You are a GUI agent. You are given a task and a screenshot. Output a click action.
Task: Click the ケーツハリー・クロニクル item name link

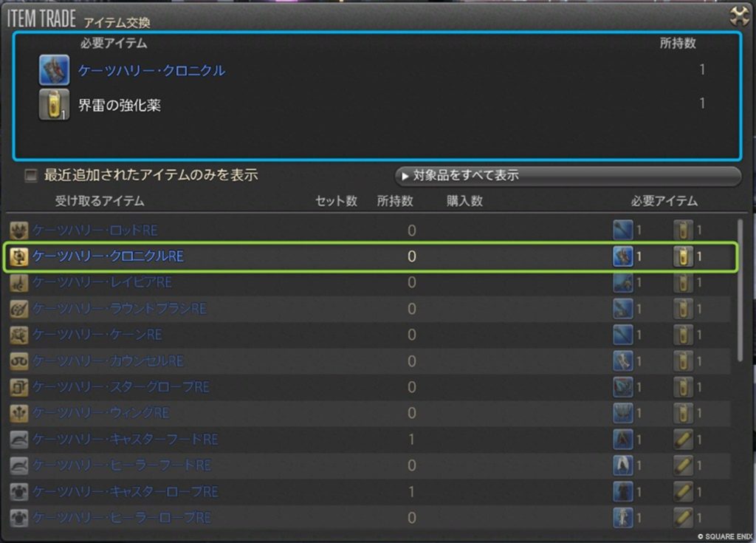click(151, 71)
